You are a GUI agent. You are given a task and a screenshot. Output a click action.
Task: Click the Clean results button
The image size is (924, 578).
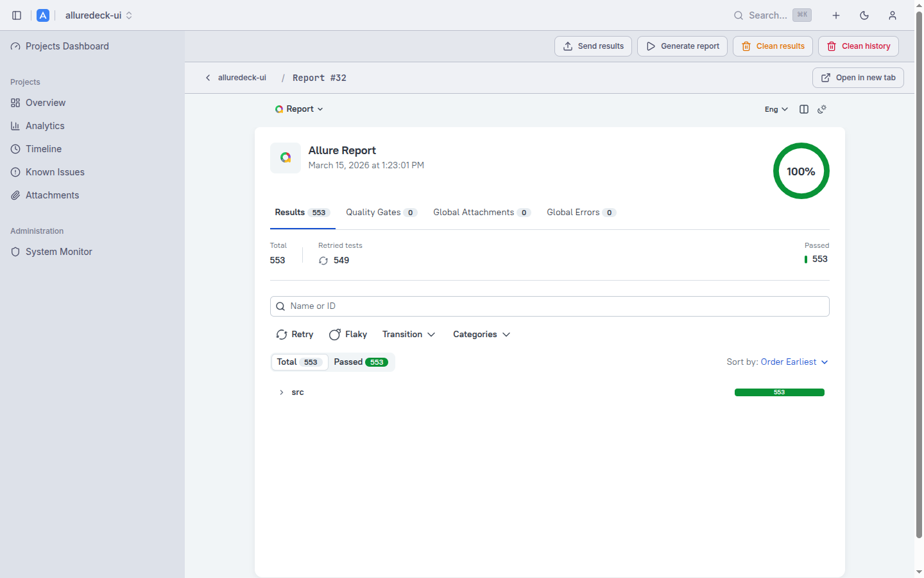point(773,46)
